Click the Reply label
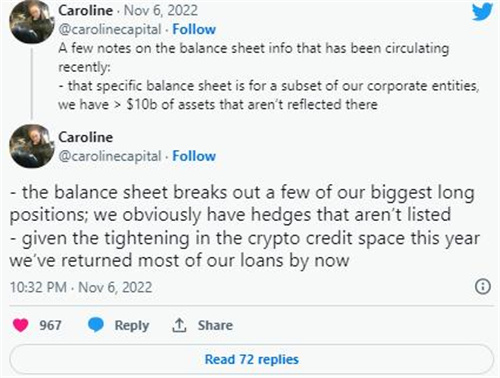500x378 pixels. tap(132, 325)
